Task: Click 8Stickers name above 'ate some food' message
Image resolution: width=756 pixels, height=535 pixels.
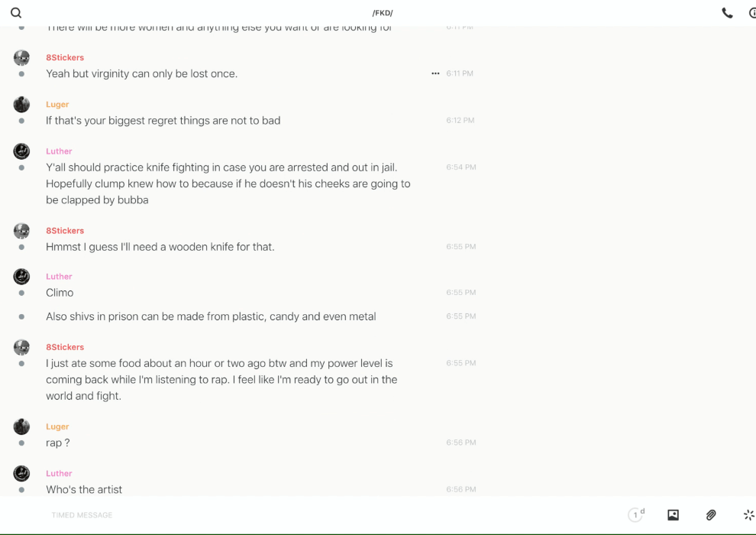Action: pyautogui.click(x=65, y=347)
